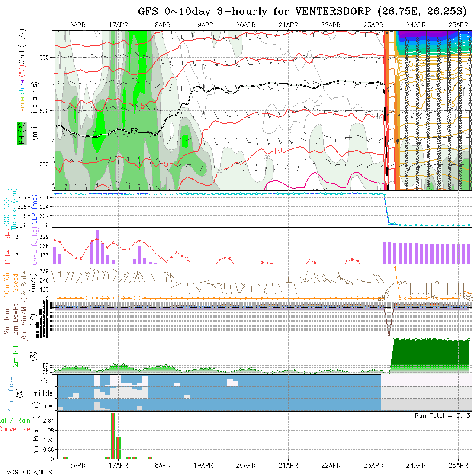Click the 266 CAPE axis value
The image size is (476, 476).
(x=44, y=246)
